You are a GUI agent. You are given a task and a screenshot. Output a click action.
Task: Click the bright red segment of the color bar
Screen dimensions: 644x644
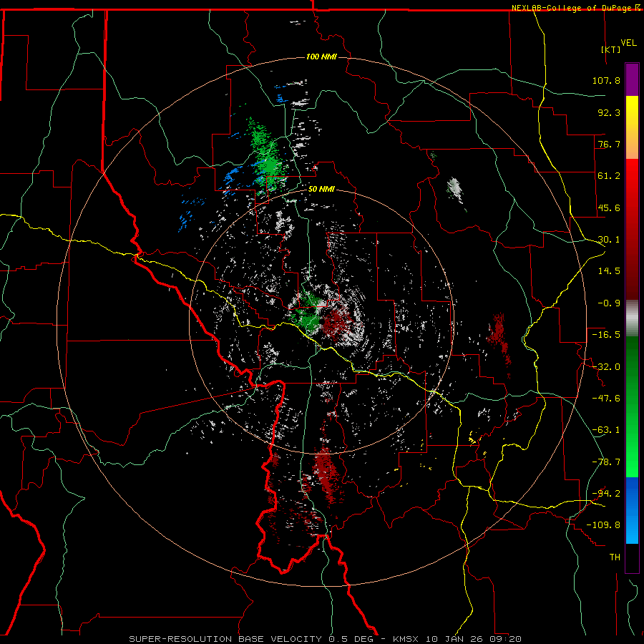click(x=632, y=177)
